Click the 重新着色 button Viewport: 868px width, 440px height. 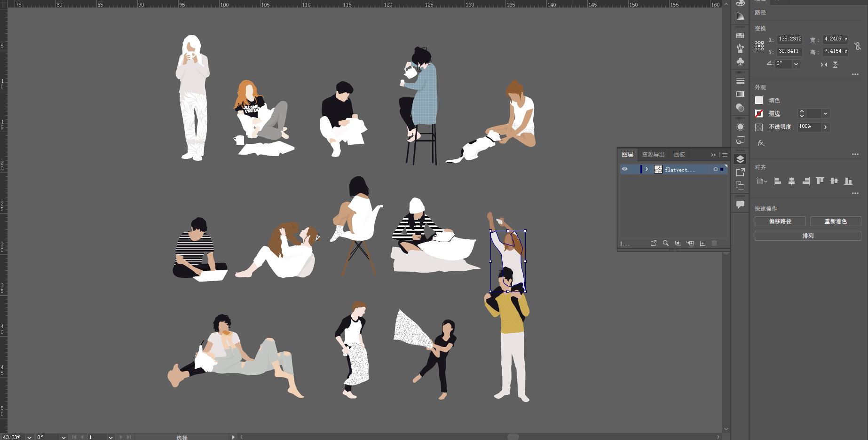pyautogui.click(x=836, y=221)
